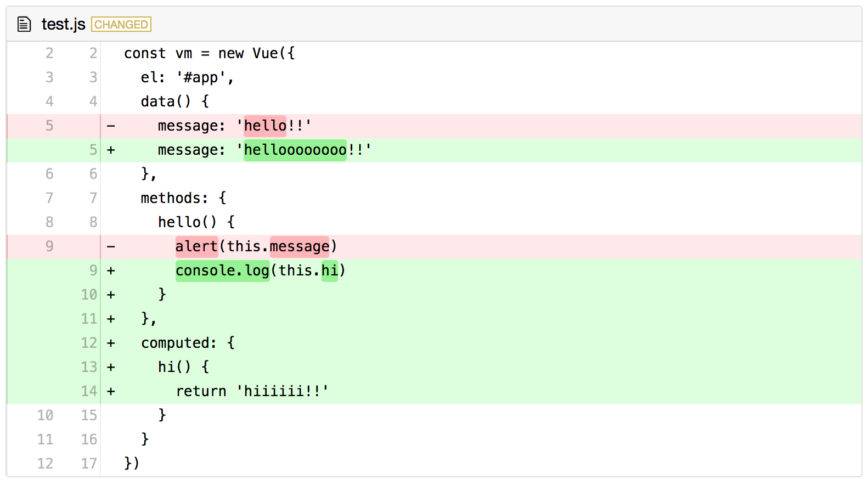Click the minus sign on alert line
Screen dimensions: 868x485
111,247
